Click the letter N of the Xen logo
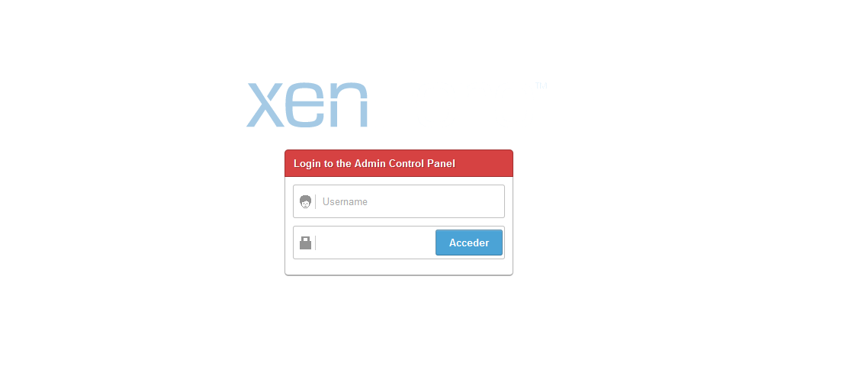868x392 pixels. pyautogui.click(x=346, y=104)
